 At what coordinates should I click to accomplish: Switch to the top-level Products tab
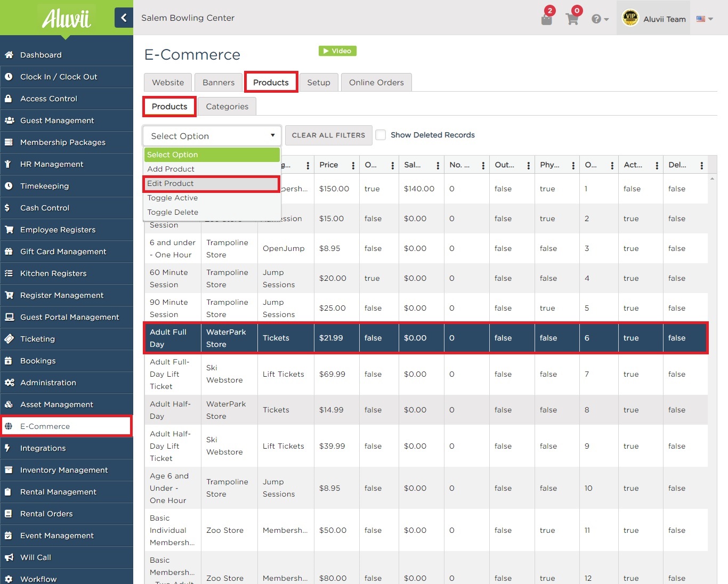point(271,83)
